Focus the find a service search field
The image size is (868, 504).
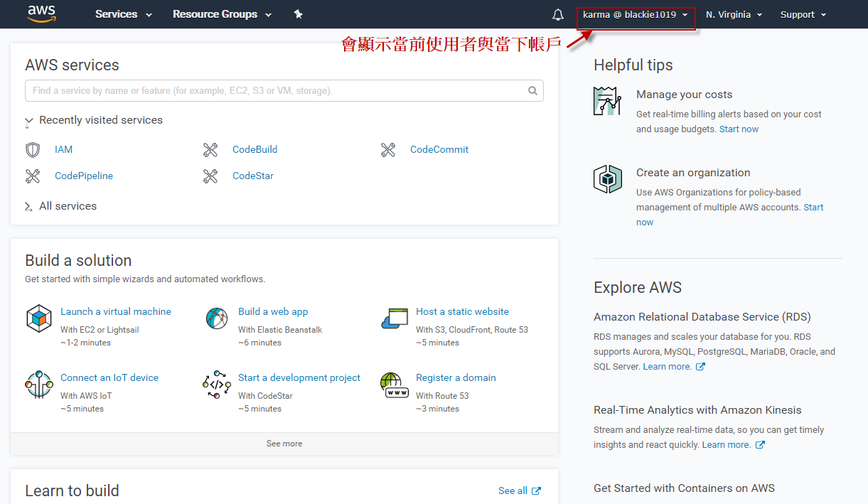point(277,91)
